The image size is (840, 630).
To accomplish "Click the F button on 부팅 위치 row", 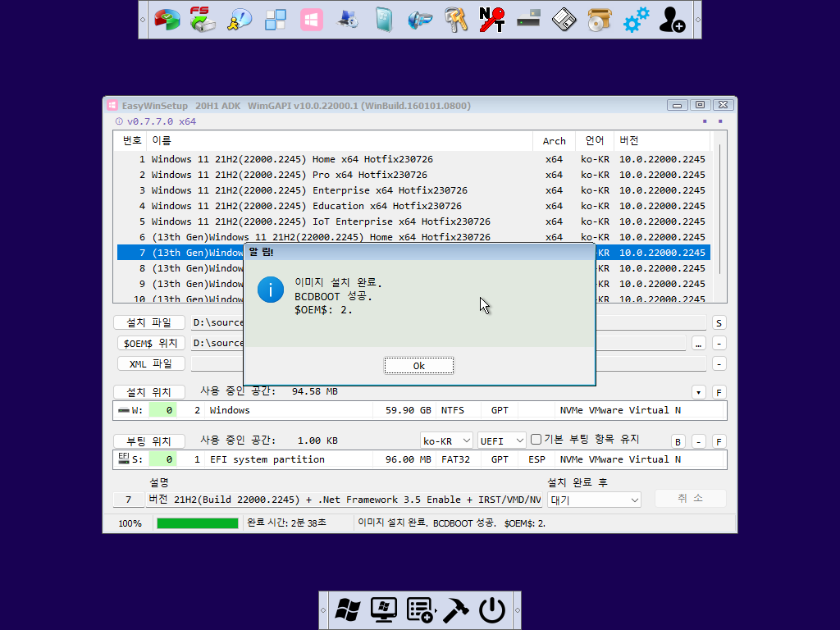I will pyautogui.click(x=719, y=442).
